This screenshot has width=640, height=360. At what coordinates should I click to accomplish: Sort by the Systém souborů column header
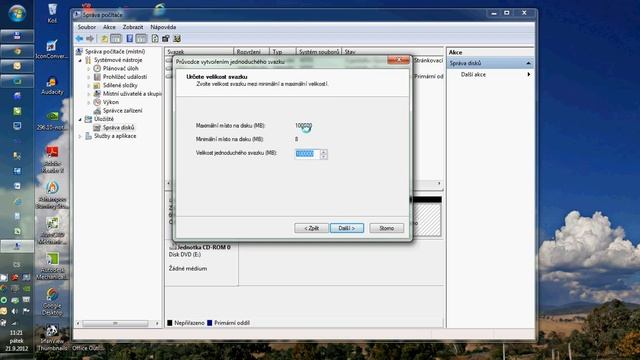[318, 52]
